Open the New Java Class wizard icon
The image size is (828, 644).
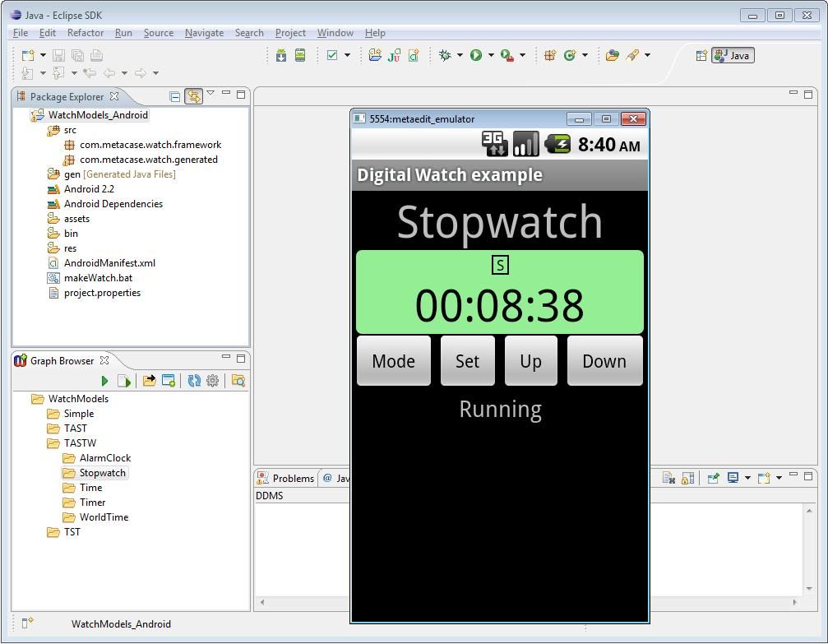pos(414,55)
